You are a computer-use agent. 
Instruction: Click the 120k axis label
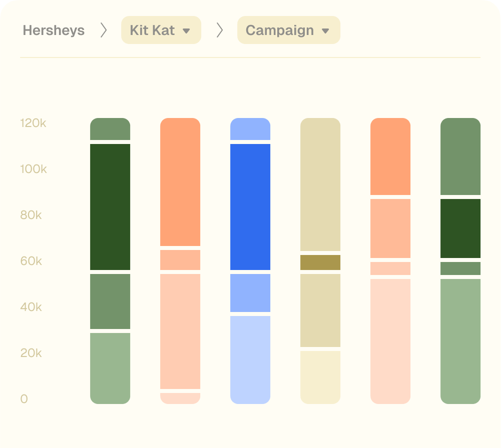33,123
